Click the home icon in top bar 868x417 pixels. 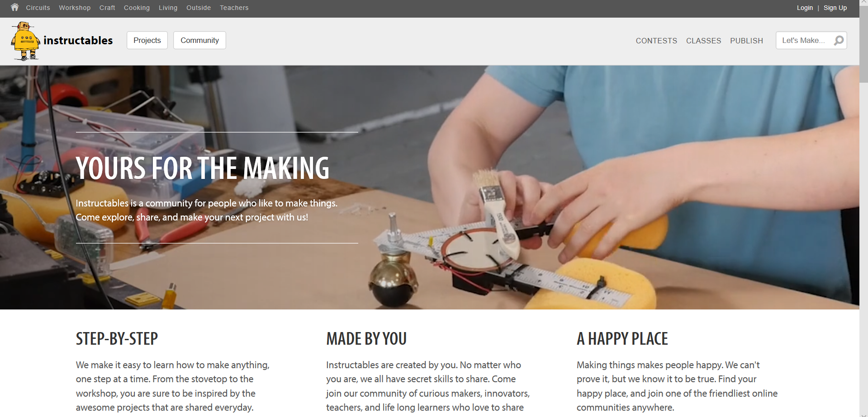[x=15, y=7]
